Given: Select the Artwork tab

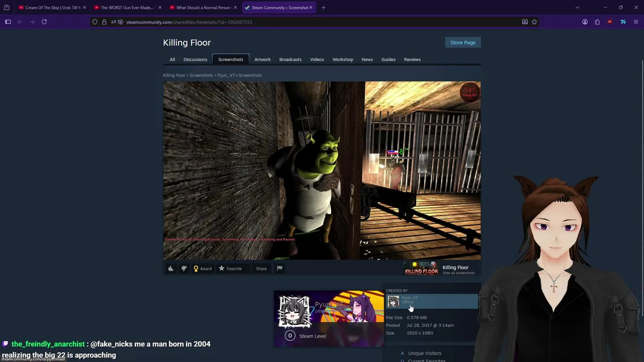Looking at the screenshot, I should (262, 59).
